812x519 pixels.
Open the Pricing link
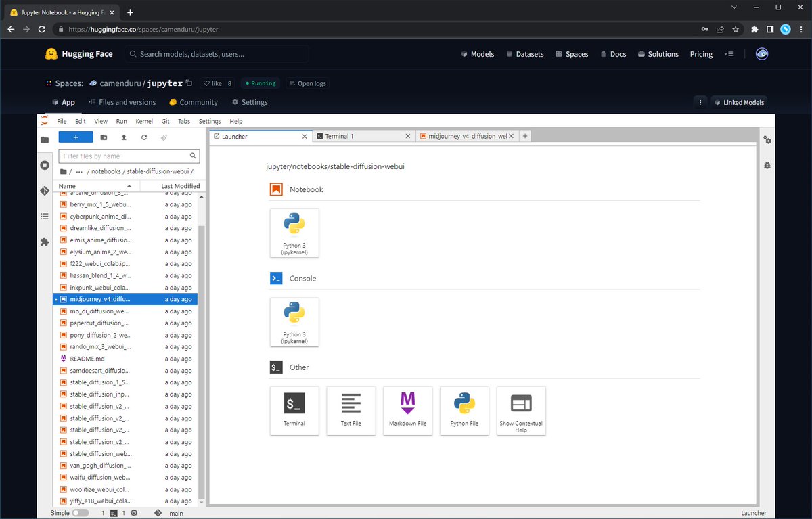point(701,54)
